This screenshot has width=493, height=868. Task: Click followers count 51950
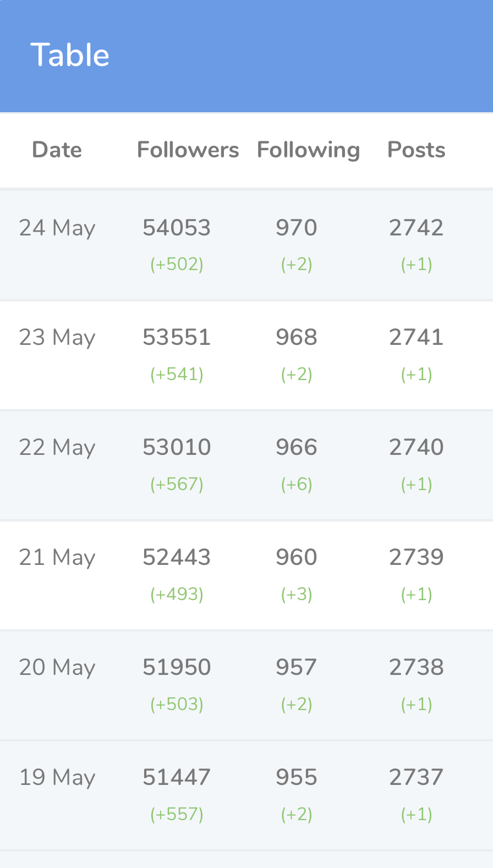[x=177, y=668]
